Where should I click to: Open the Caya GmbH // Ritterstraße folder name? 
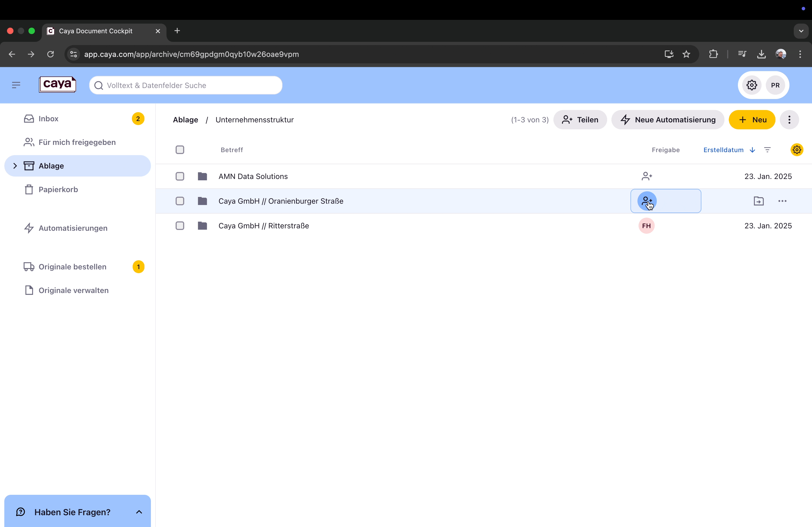264,226
